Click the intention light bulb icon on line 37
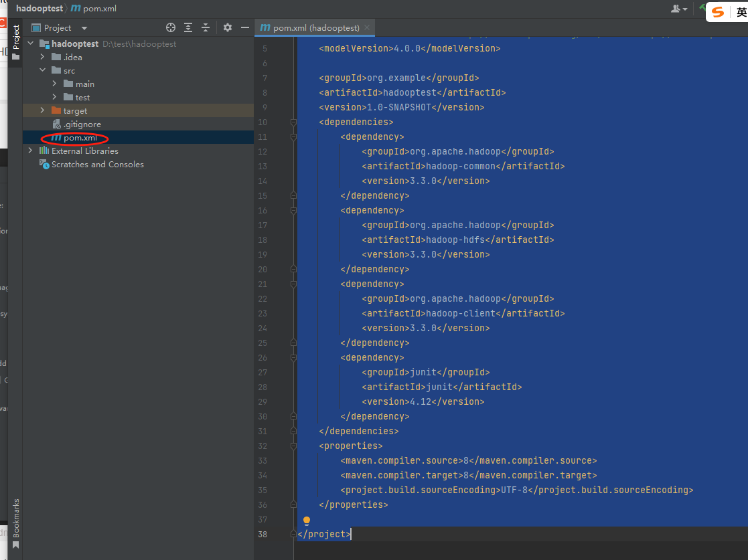 click(x=307, y=521)
